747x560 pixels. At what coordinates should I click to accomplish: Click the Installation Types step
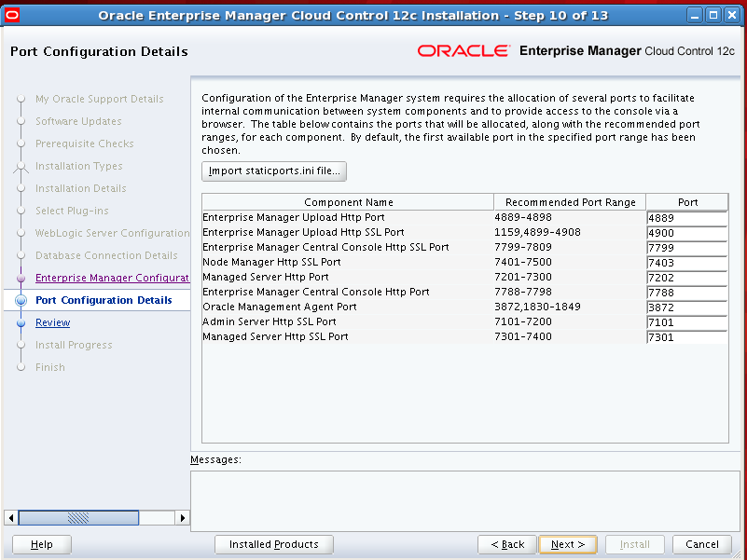pos(78,166)
